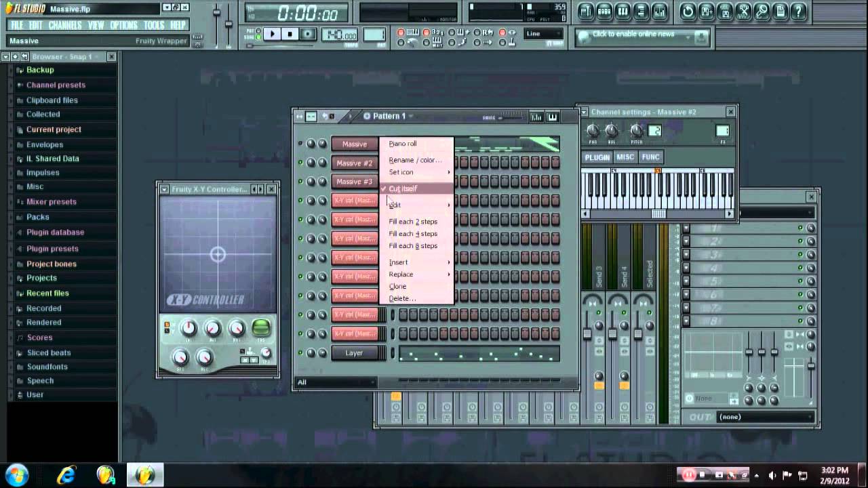
Task: Click to enable online news
Action: pyautogui.click(x=633, y=35)
